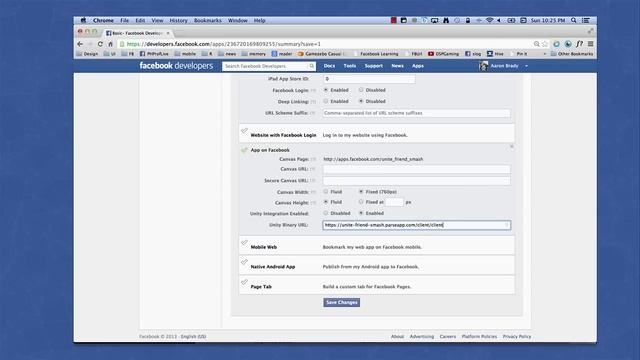Open the File menu

(124, 20)
